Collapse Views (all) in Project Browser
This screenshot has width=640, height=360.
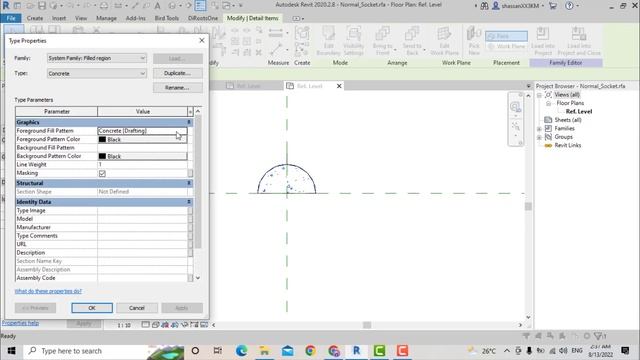tap(539, 95)
